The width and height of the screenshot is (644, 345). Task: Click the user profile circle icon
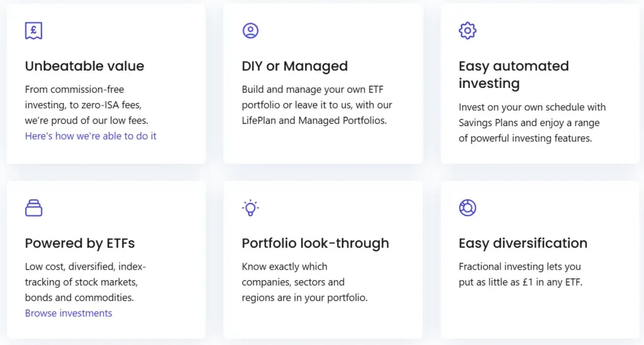click(250, 31)
